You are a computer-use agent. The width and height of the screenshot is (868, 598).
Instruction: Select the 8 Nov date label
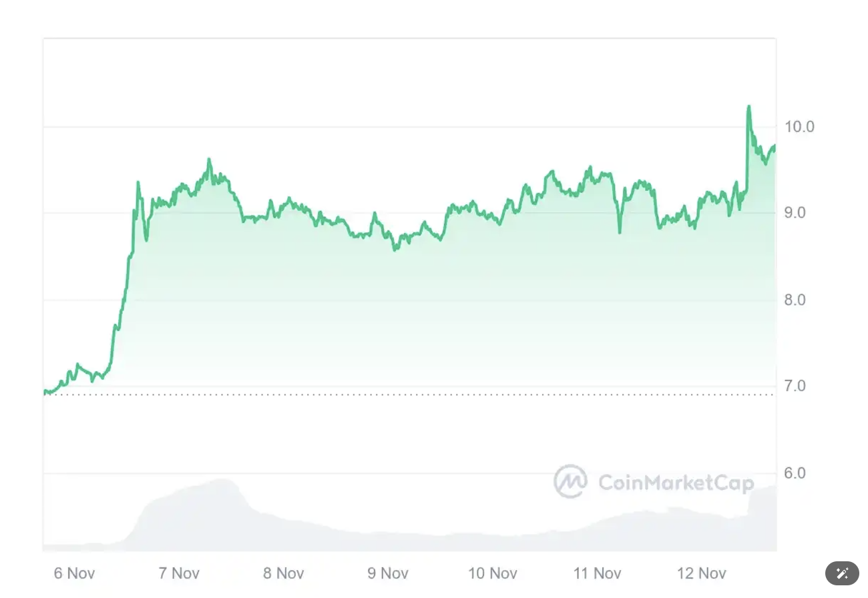coord(283,573)
